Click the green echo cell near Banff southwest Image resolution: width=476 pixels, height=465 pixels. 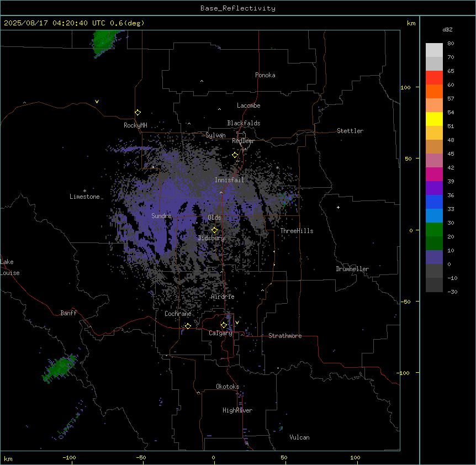pyautogui.click(x=60, y=368)
